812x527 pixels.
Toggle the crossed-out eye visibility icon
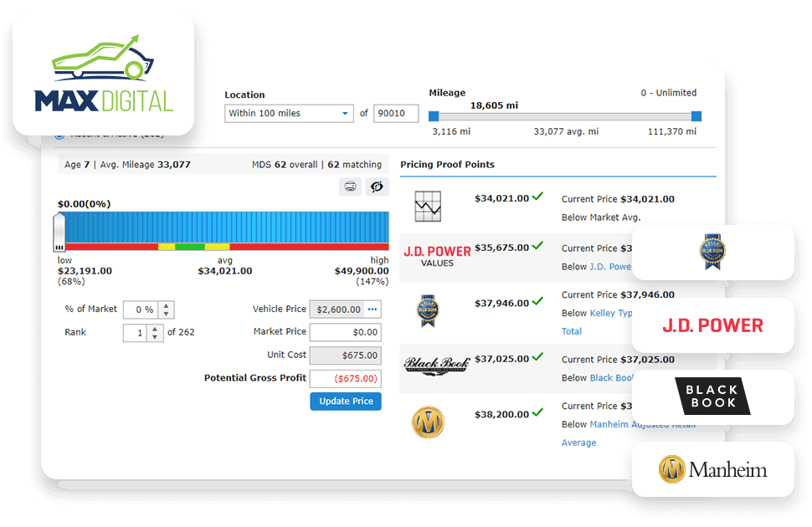377,187
